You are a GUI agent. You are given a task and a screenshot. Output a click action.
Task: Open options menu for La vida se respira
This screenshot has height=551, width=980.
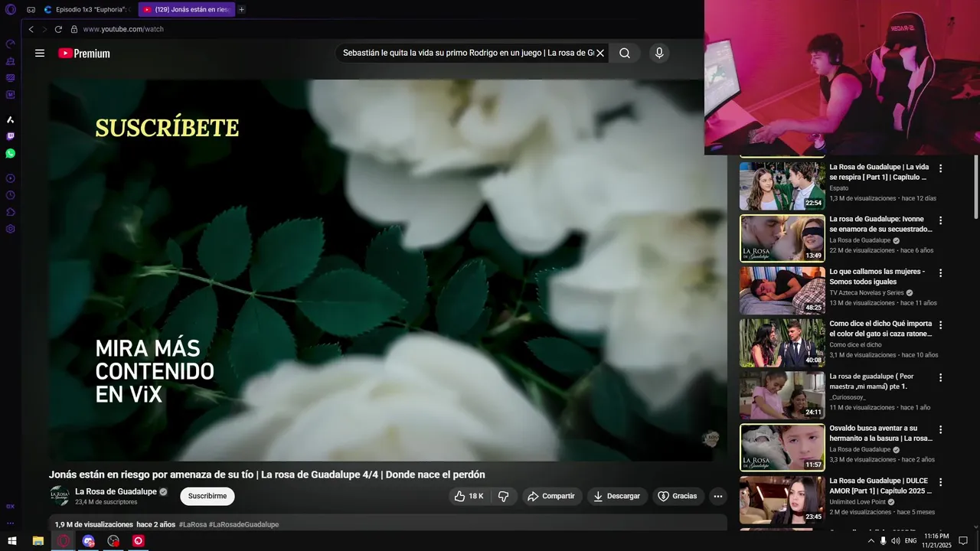[940, 168]
